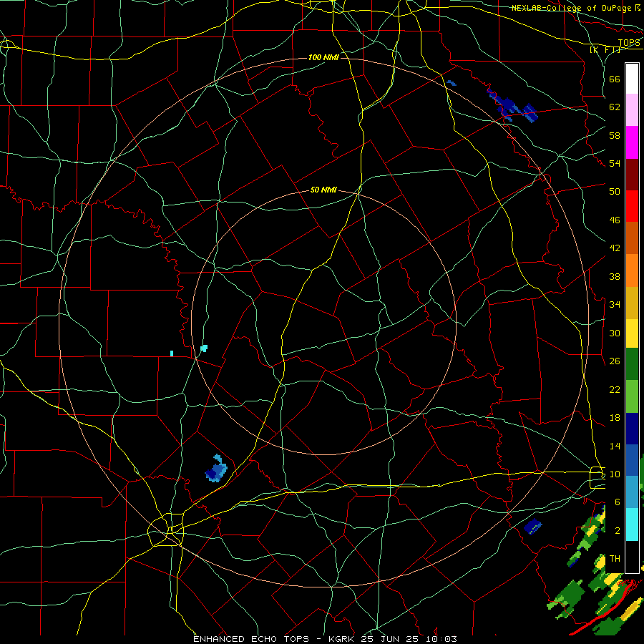Click the small cyan echo on 50 NMI ring
The image size is (644, 644).
204,348
